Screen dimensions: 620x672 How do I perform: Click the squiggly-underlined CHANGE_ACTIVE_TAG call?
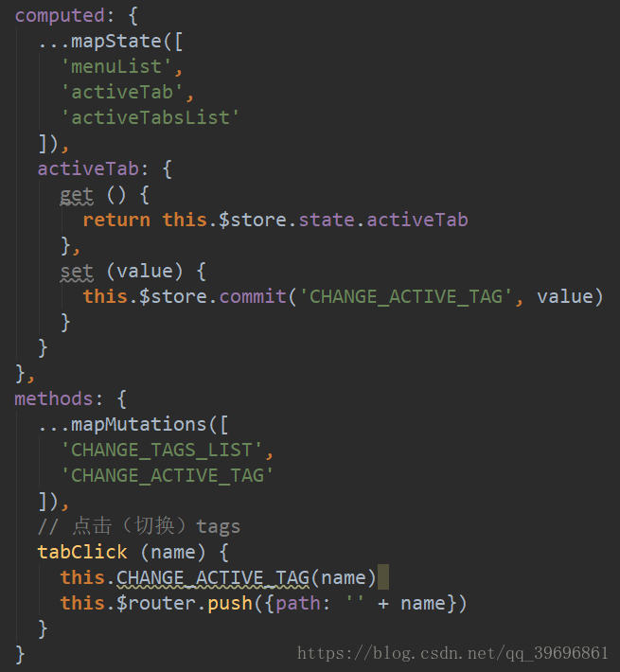point(213,578)
